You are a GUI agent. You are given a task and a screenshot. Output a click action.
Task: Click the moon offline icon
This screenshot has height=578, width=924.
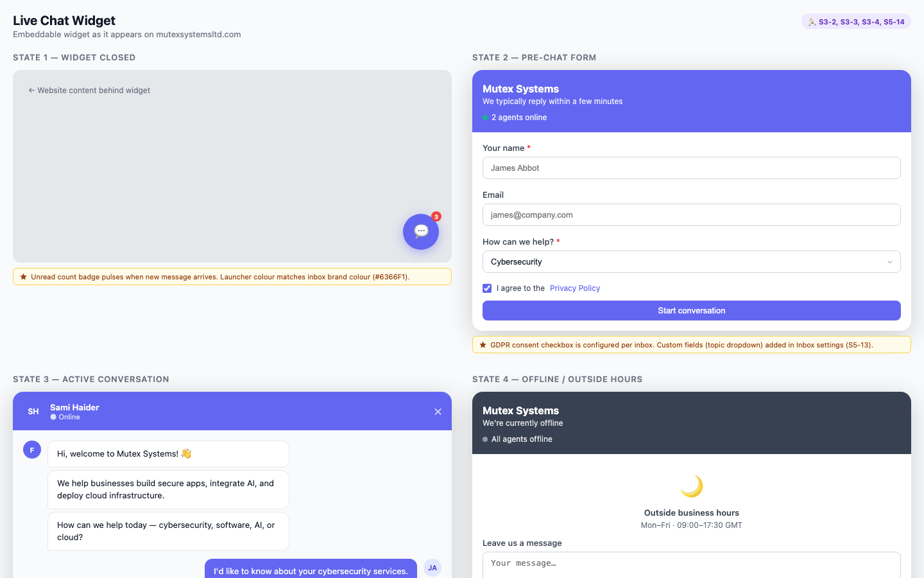(692, 486)
